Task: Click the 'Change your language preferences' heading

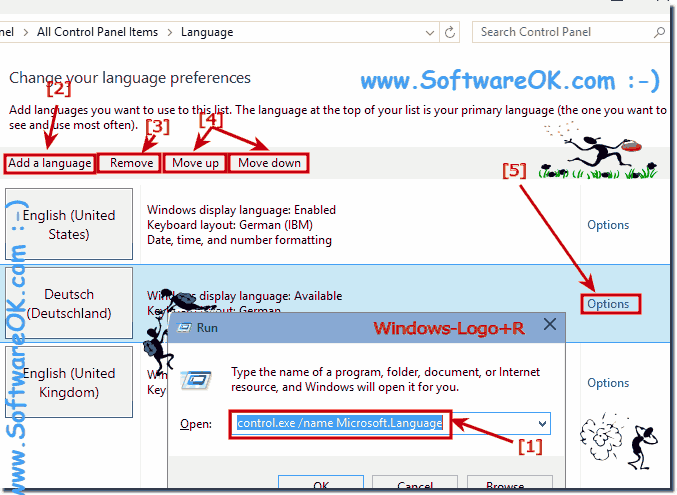Action: (130, 78)
